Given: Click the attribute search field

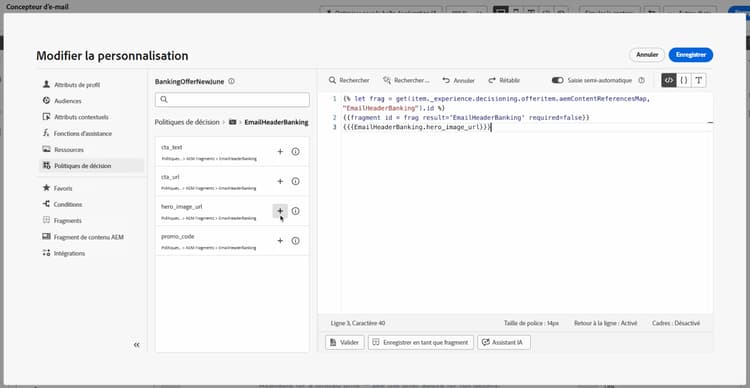Looking at the screenshot, I should click(232, 100).
